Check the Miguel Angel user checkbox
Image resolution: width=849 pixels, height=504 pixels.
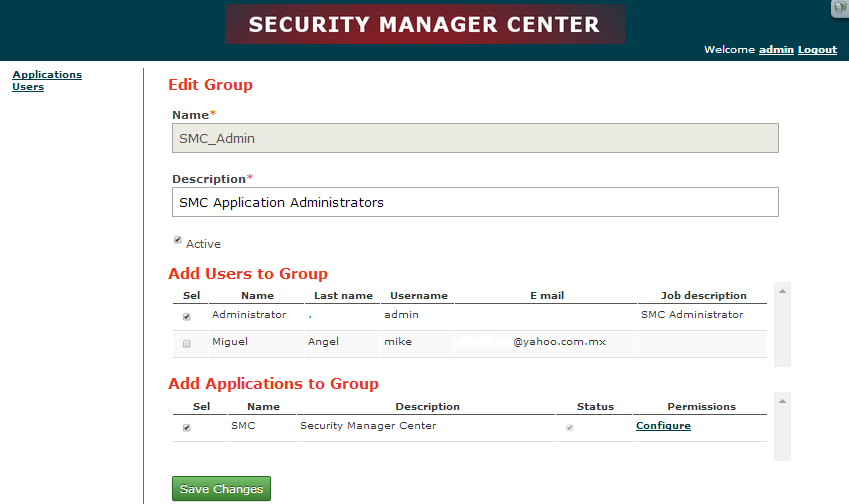[187, 344]
